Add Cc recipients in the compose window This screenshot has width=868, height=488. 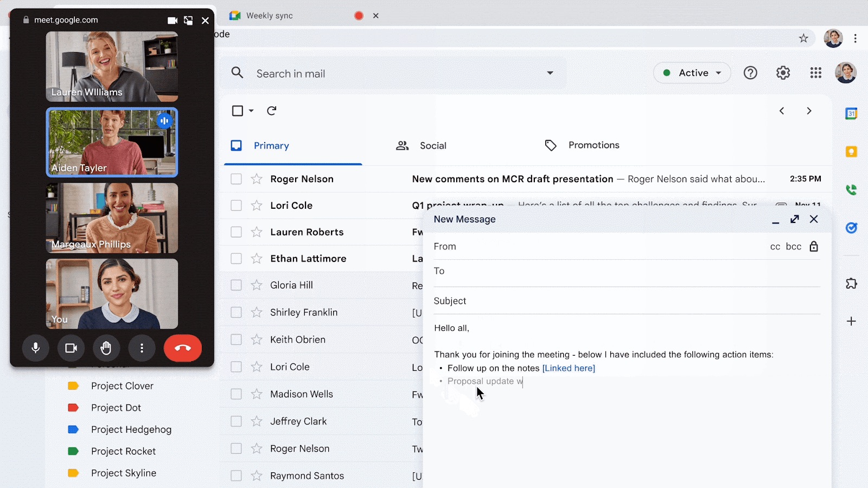tap(775, 246)
